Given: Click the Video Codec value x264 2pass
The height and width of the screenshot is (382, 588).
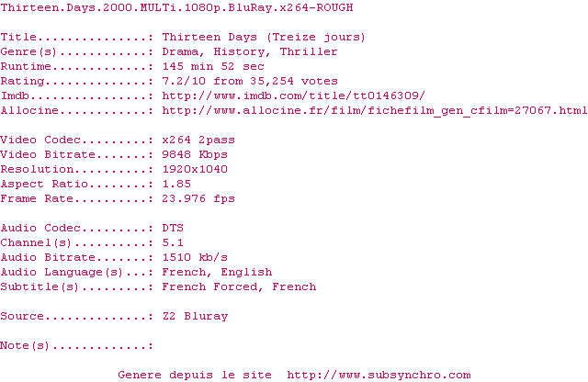Looking at the screenshot, I should click(198, 140).
